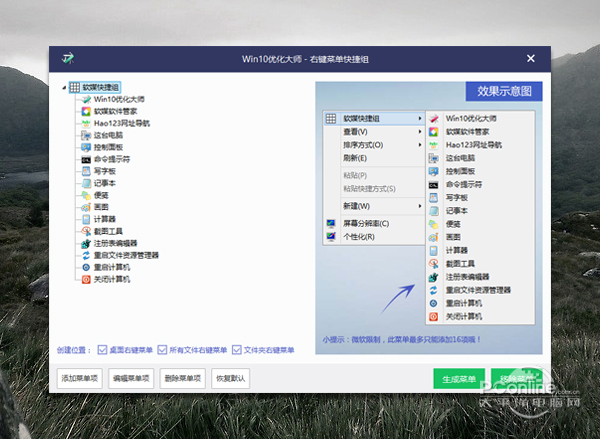Viewport: 600px width, 439px height.
Task: Uncheck the 文件夹右键菜单 checkbox
Action: tap(237, 350)
